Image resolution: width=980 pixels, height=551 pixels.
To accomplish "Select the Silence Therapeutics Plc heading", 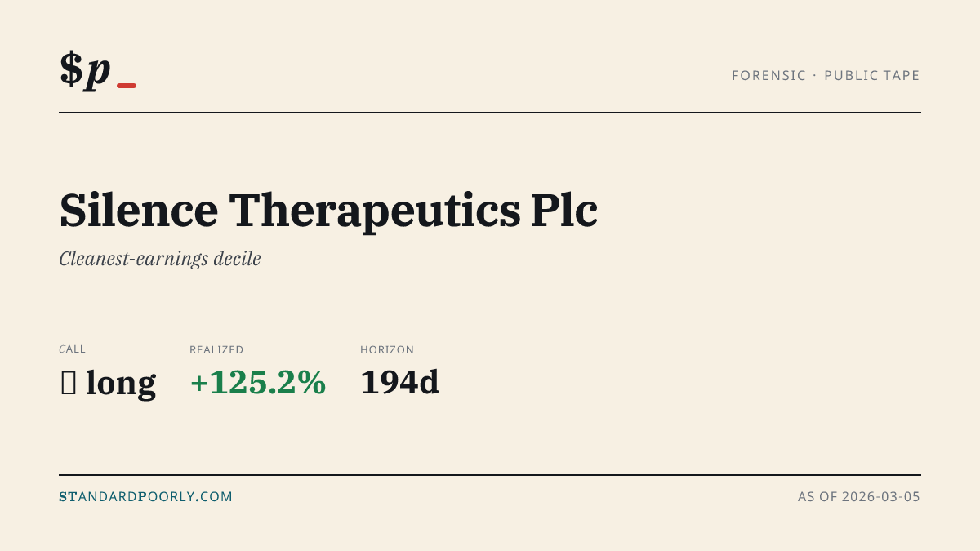I will 328,211.
